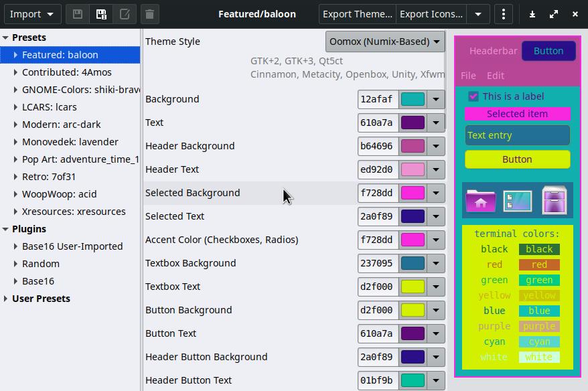
Task: Open the Import dropdown menu
Action: click(32, 14)
